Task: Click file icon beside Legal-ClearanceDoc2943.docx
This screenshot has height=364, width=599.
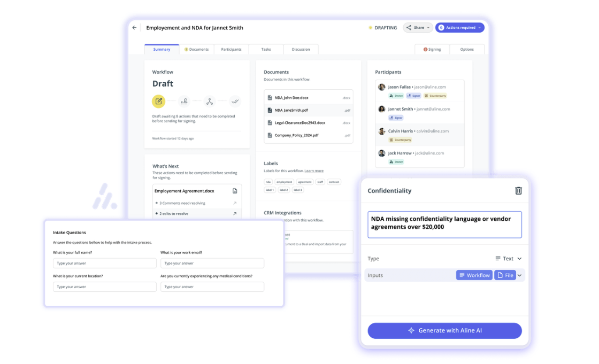Action: (270, 122)
